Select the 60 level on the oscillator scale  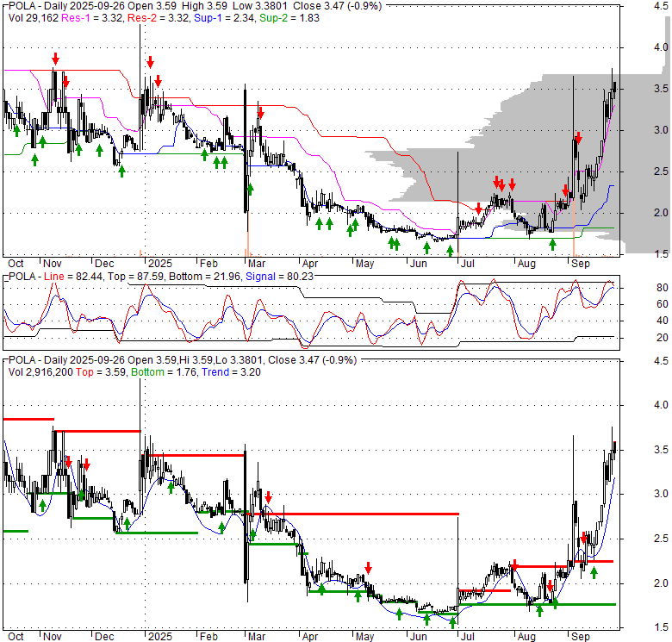click(663, 304)
